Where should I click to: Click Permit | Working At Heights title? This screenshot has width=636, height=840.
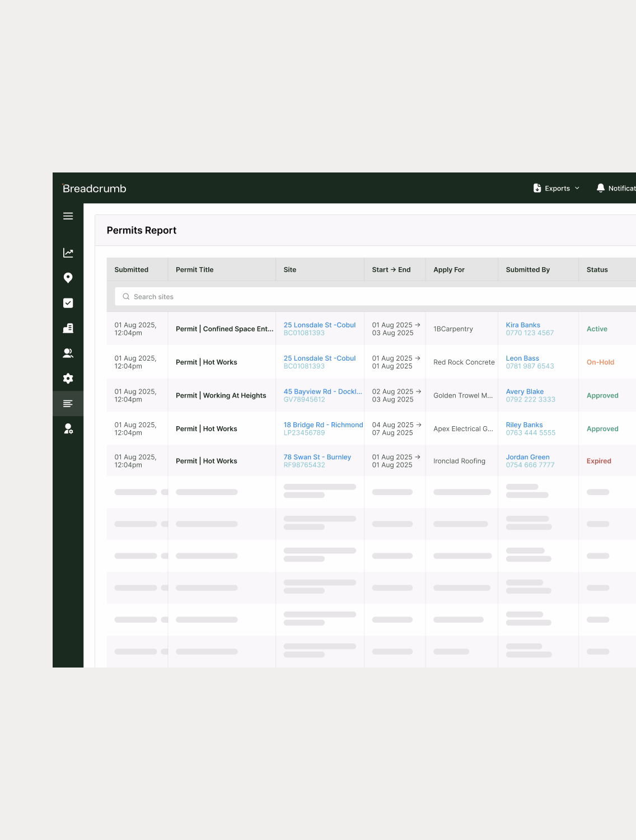(x=221, y=395)
